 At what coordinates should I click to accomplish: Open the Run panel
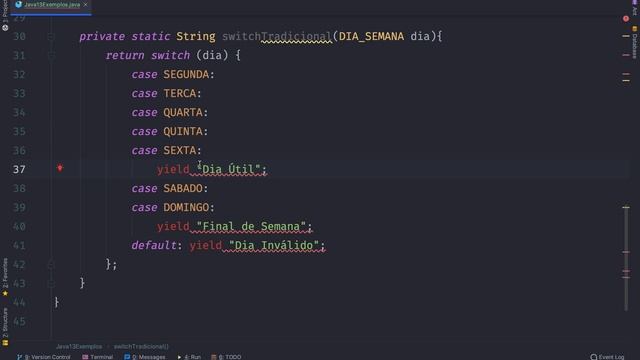click(x=189, y=357)
